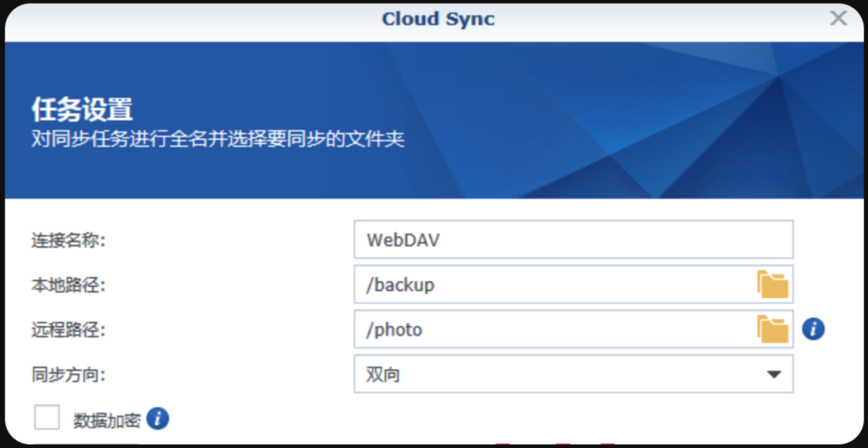Expand the 同步方向 dropdown arrow
This screenshot has height=448, width=868.
[774, 374]
